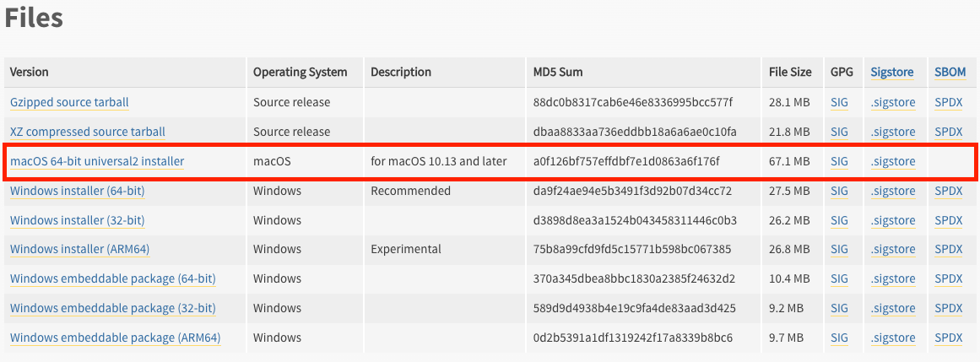
Task: Open SIG for Windows embeddable package (ARM64)
Action: pyautogui.click(x=839, y=338)
